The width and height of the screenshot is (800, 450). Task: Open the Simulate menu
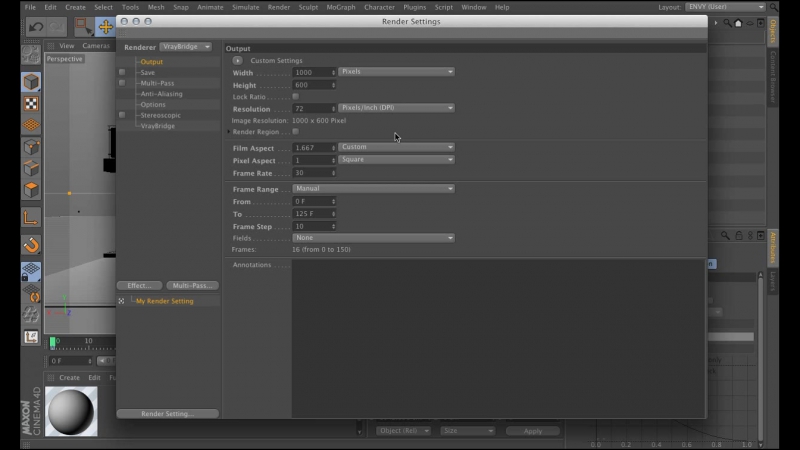pyautogui.click(x=245, y=7)
